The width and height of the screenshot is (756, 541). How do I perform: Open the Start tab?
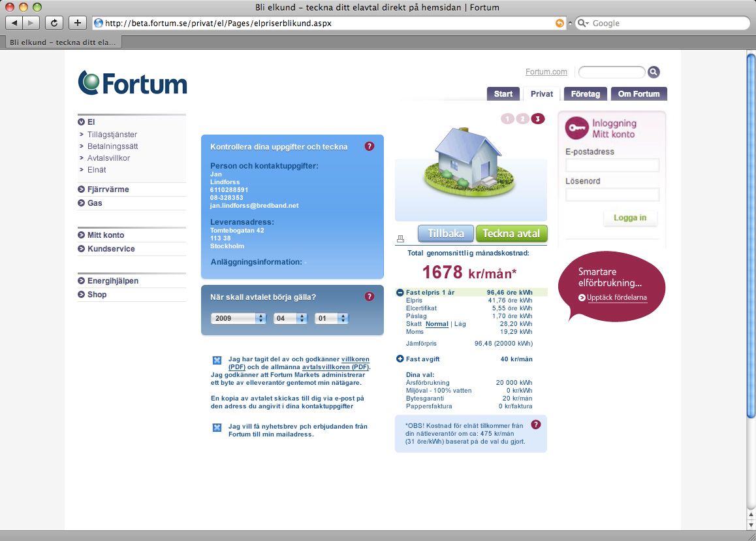click(x=503, y=93)
